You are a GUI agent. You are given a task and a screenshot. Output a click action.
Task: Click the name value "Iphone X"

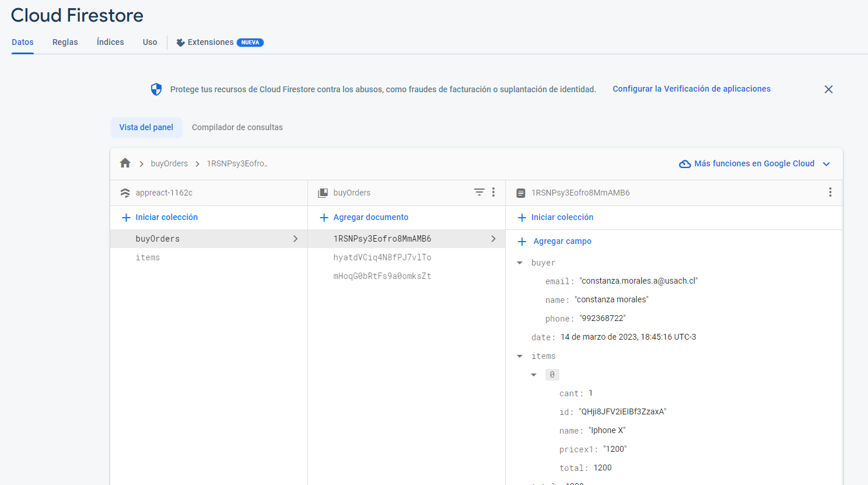(607, 430)
